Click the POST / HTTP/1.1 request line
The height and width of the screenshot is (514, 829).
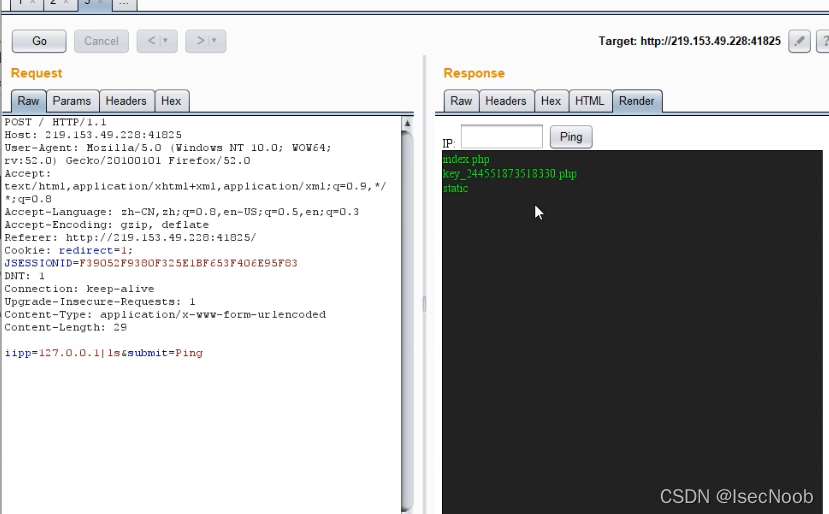[56, 122]
